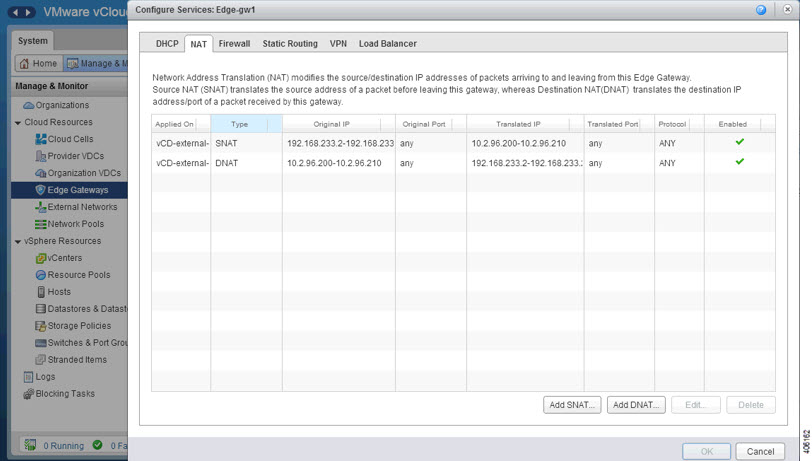Screen dimensions: 812x461
Task: Click the Stranded Items icon
Action: coord(40,359)
